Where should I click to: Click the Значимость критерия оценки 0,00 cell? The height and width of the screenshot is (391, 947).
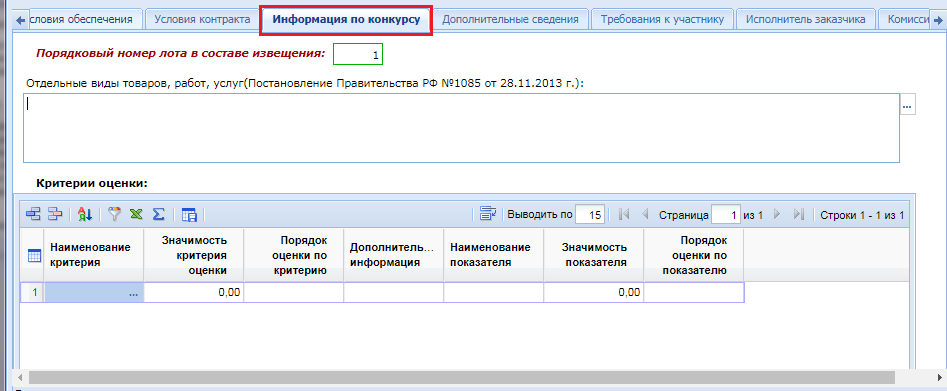tap(194, 292)
